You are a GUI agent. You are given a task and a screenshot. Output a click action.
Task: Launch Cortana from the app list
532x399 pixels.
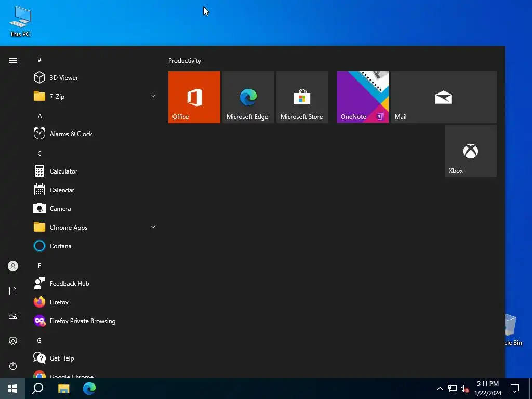coord(95,246)
